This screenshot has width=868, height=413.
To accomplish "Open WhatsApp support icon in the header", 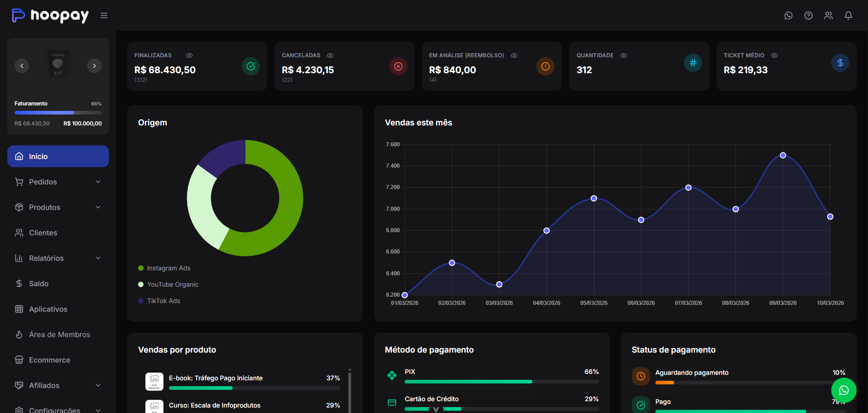I will coord(789,15).
